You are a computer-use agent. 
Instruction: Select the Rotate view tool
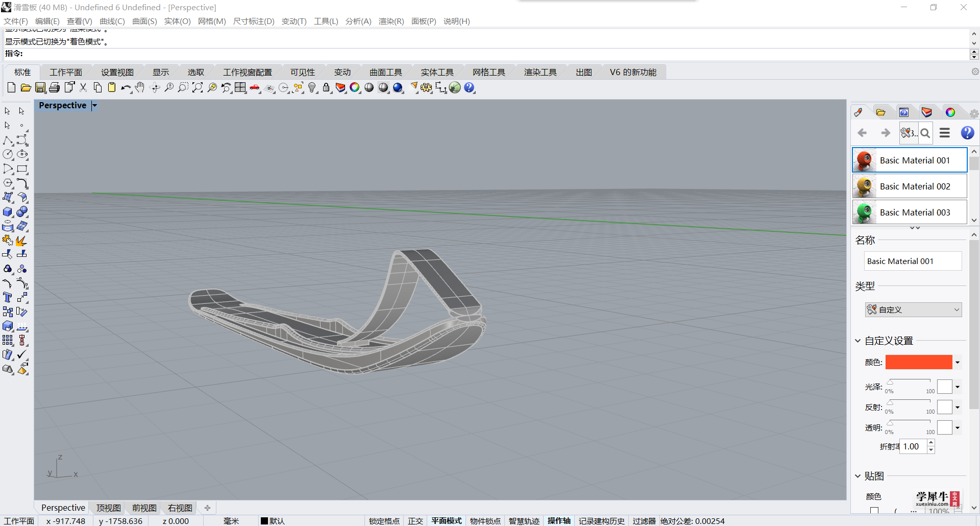[155, 88]
